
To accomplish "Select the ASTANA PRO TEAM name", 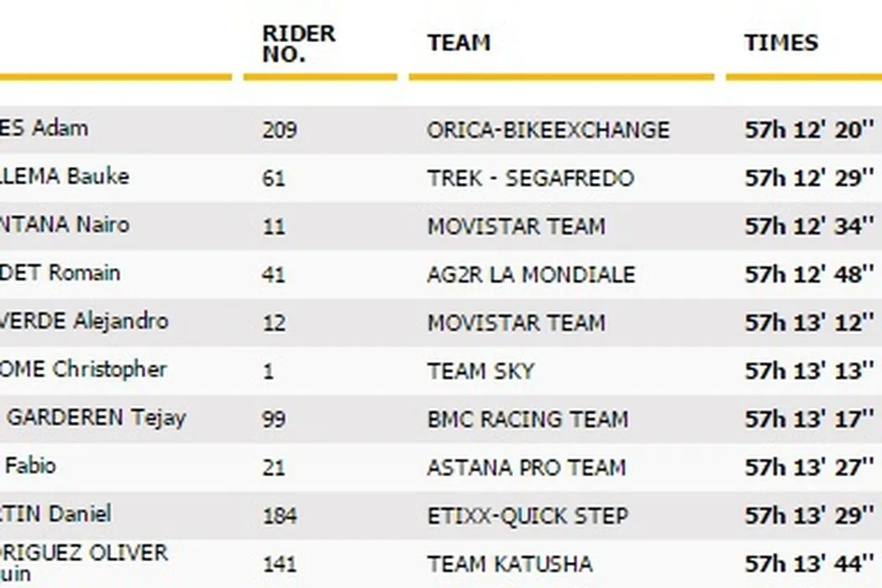I will [x=526, y=467].
